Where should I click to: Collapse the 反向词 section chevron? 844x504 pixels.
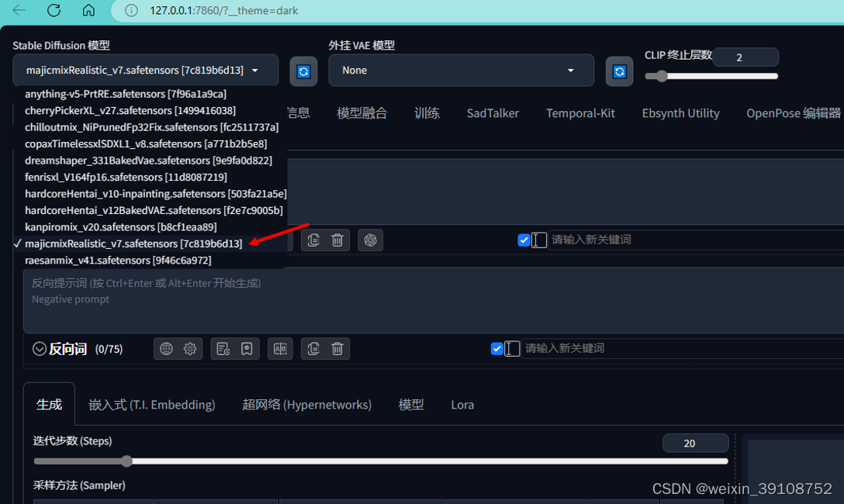point(40,349)
